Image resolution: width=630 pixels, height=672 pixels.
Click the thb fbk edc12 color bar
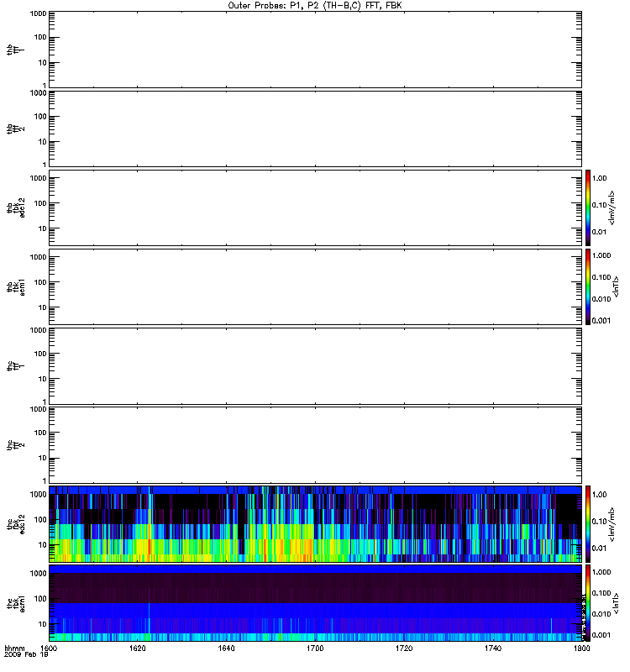pos(588,207)
